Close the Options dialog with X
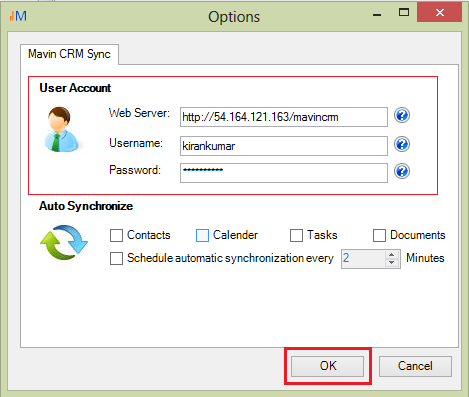 click(440, 13)
